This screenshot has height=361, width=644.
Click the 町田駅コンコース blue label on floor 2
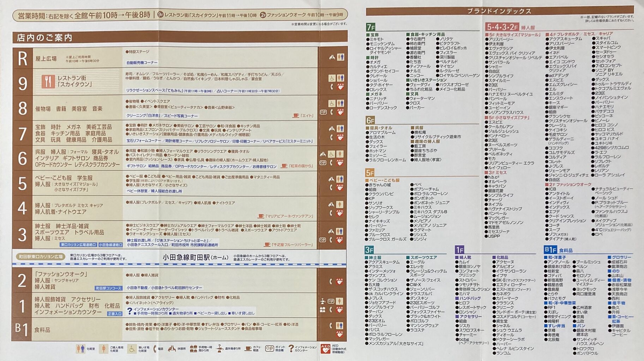[109, 288]
